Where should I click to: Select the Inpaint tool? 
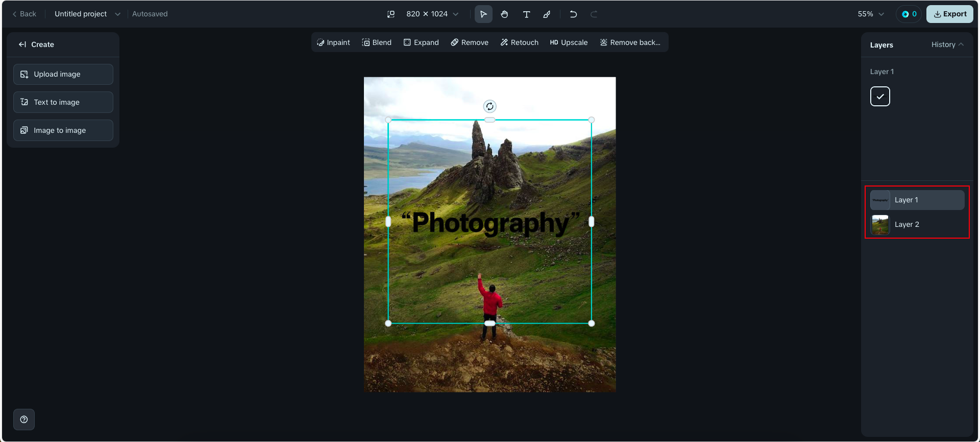333,42
